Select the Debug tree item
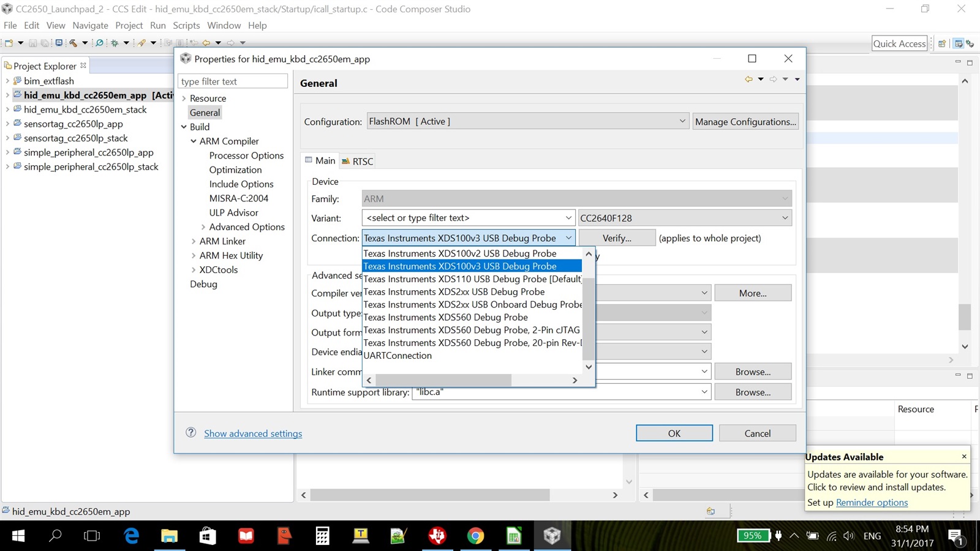This screenshot has height=551, width=980. (203, 284)
